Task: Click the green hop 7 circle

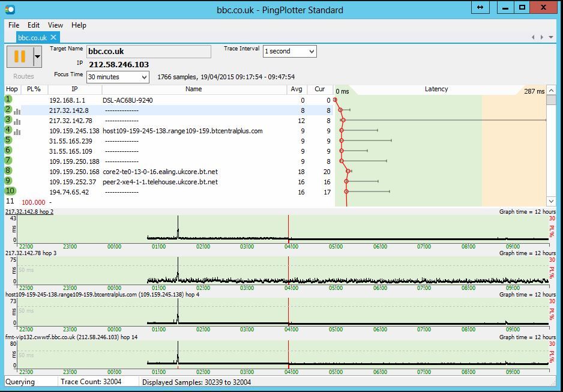Action: tap(8, 160)
